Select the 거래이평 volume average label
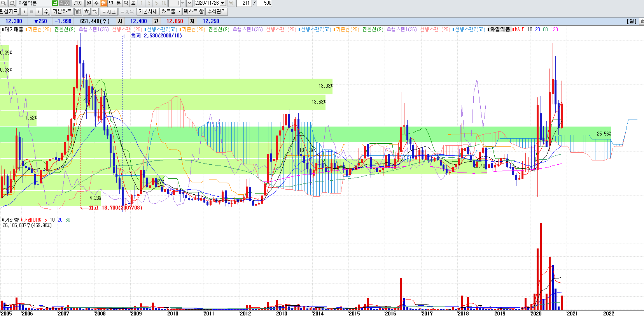 point(32,220)
